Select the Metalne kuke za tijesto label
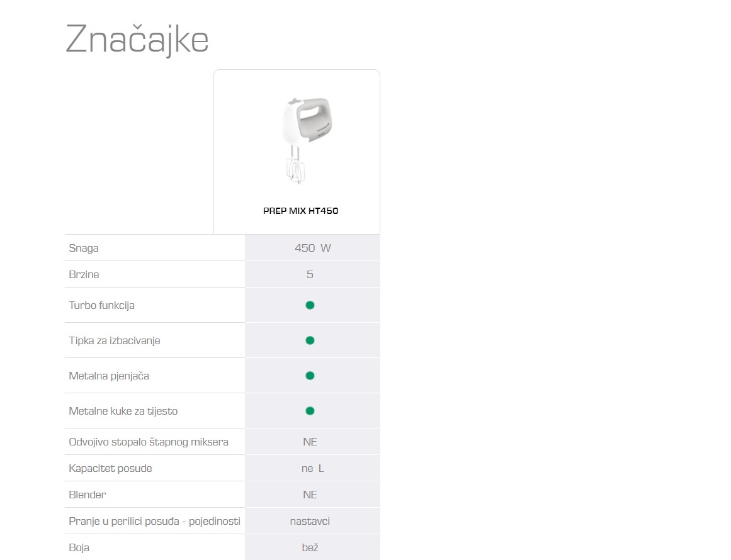 [x=123, y=412]
